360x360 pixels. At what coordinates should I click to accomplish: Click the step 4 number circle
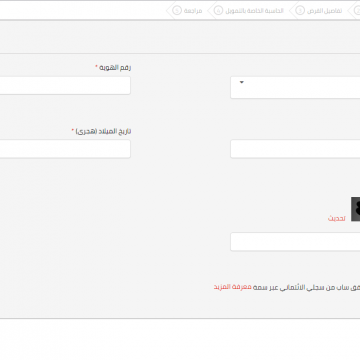tap(218, 11)
